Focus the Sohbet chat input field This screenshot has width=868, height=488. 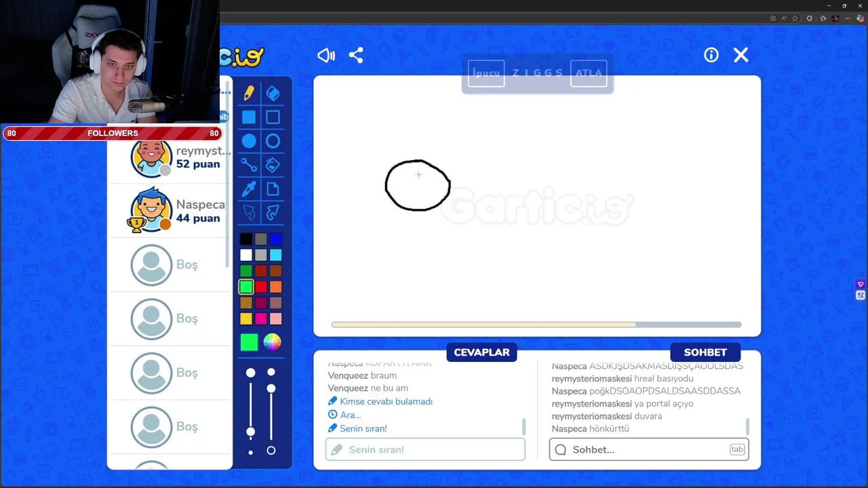(649, 449)
